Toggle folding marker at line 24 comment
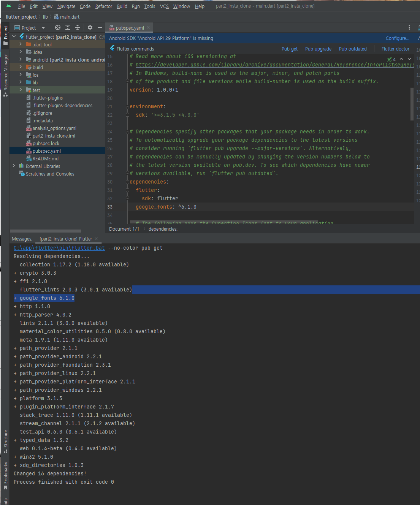420x505 pixels. 127,131
